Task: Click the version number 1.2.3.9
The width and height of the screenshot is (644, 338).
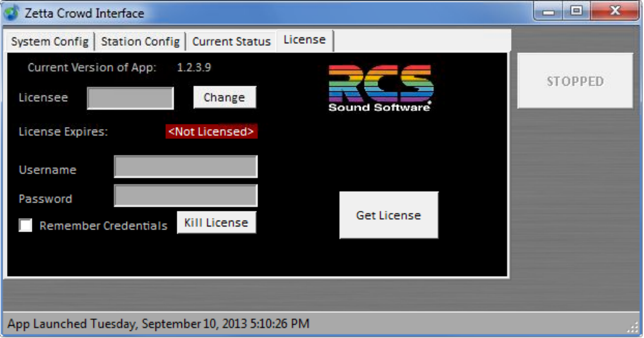Action: pos(194,67)
